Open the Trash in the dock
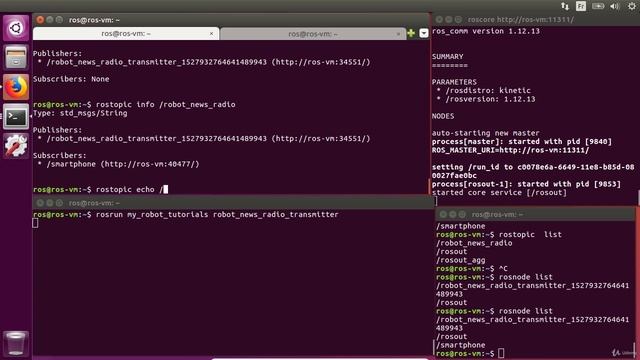Screen dimensions: 640x360 16,343
